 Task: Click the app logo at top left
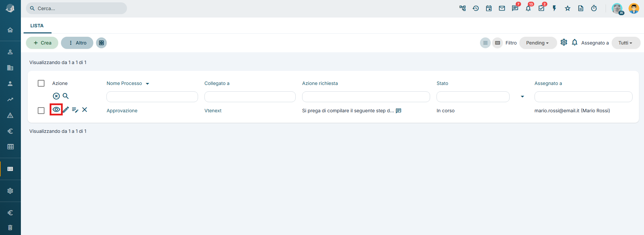[10, 8]
